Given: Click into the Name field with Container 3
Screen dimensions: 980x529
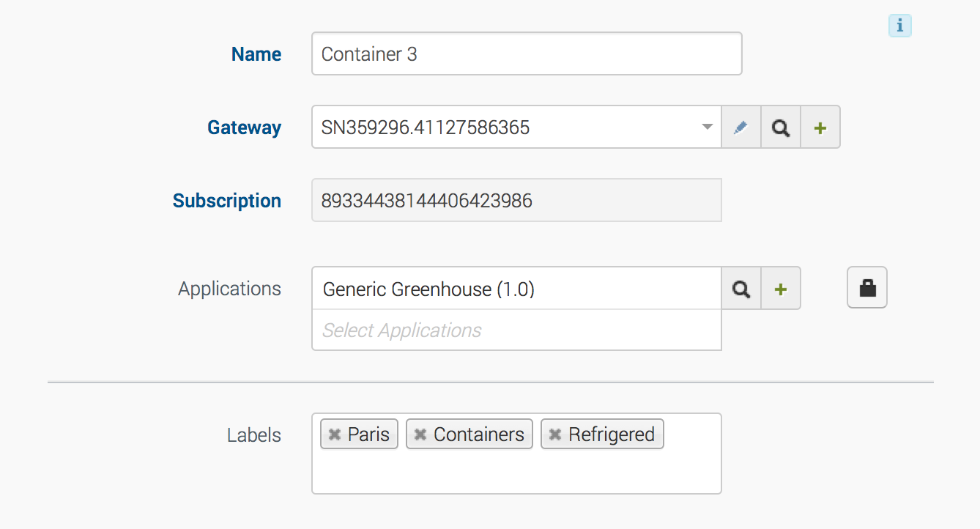Looking at the screenshot, I should 526,54.
